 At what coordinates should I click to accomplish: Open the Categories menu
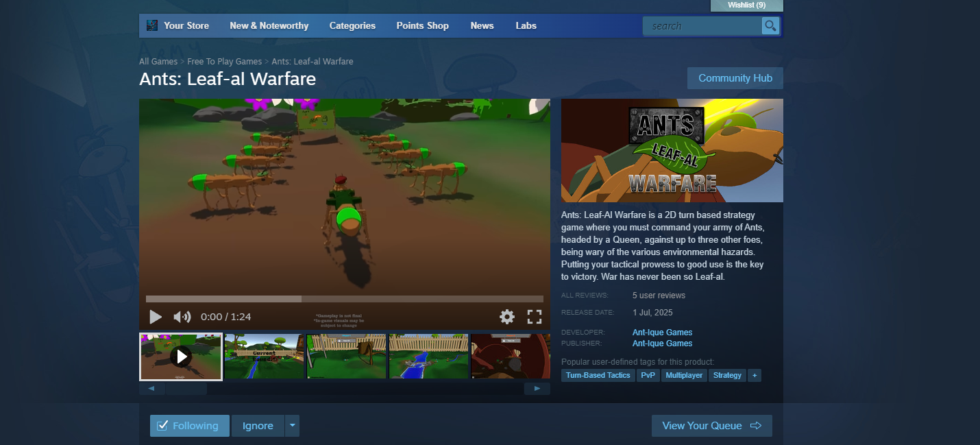[x=352, y=25]
